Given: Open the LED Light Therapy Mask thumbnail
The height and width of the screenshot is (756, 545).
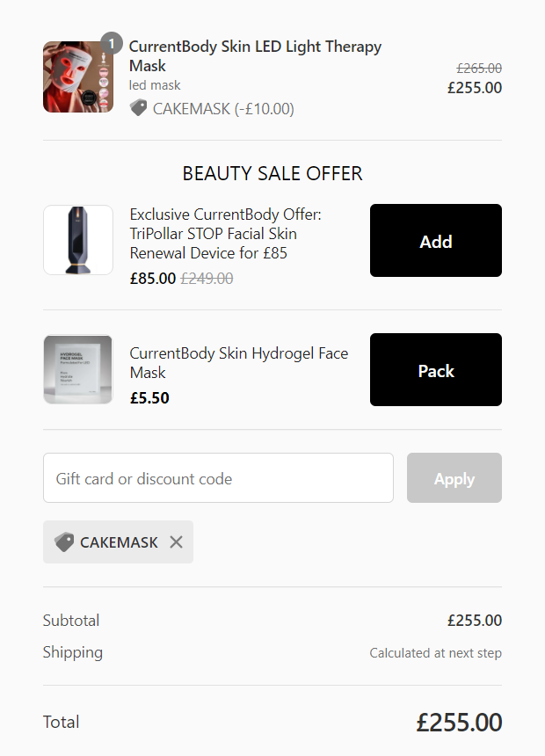Looking at the screenshot, I should [78, 77].
